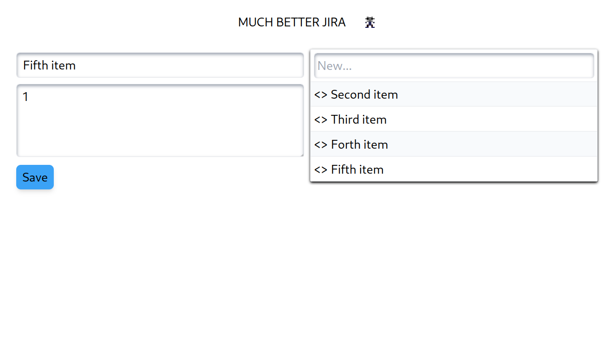Click the <> handle of Forth item

321,144
